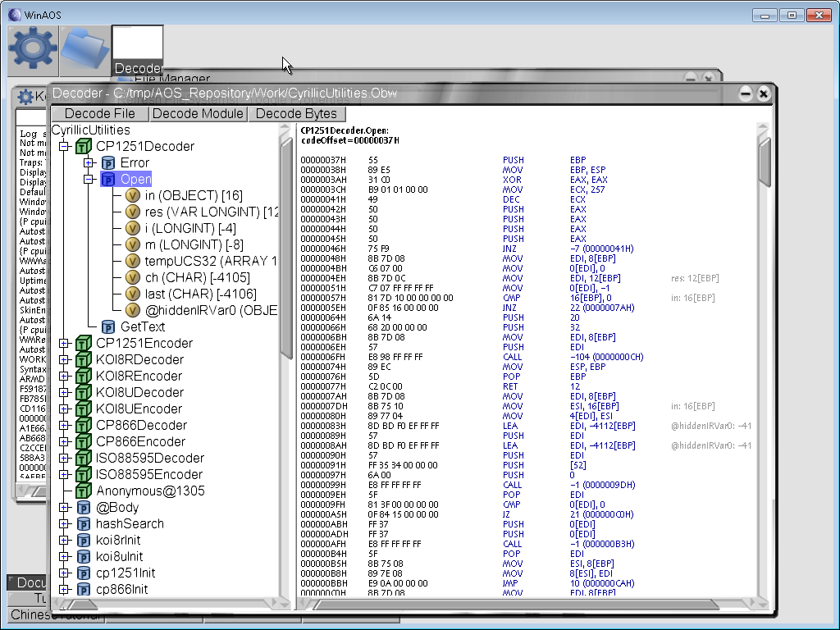Screen dimensions: 840x630
Task: Collapse the Open procedure node
Action: pos(89,180)
